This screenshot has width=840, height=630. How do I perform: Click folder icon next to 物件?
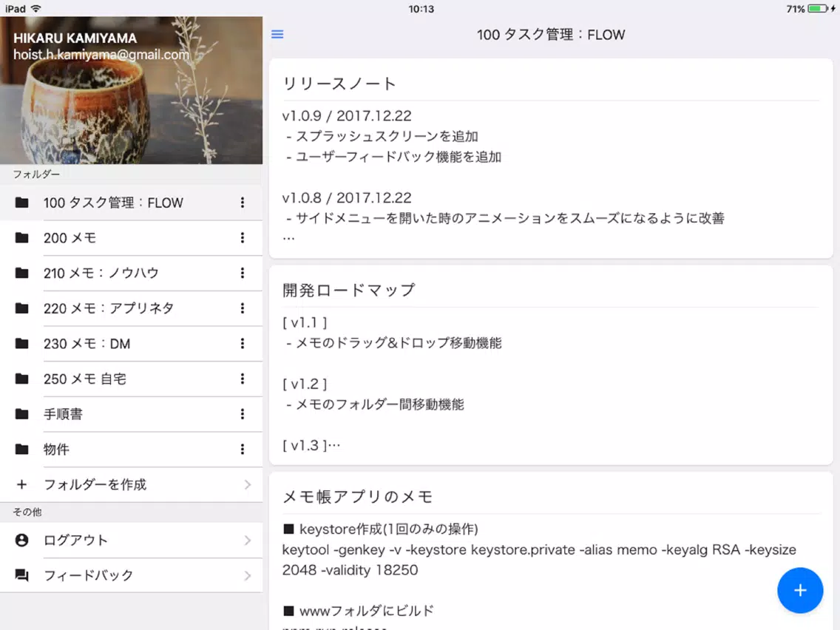[x=22, y=449]
